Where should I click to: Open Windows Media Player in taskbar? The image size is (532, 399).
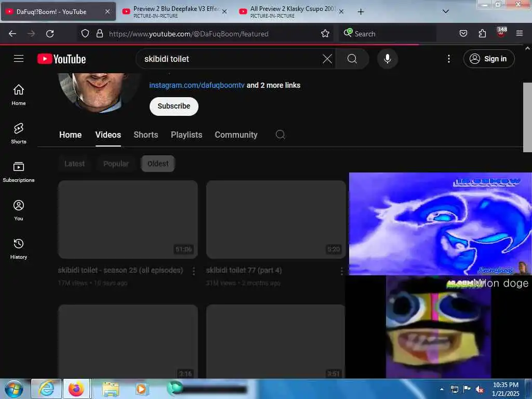[141, 389]
